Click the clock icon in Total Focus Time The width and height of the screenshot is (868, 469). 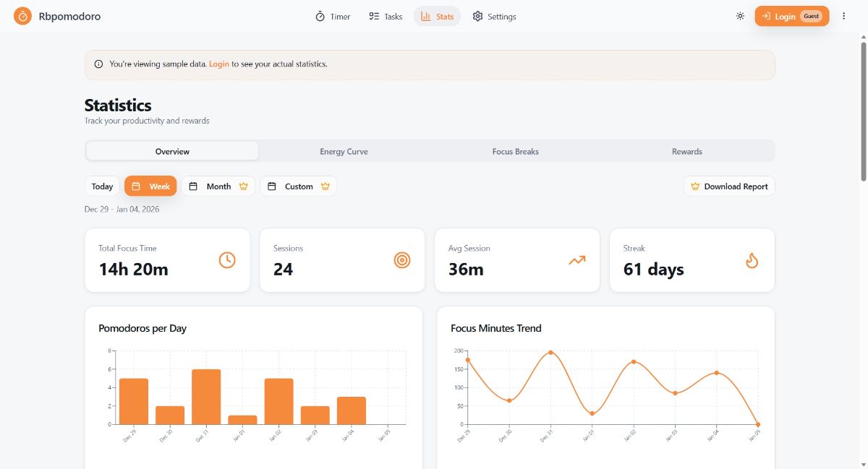227,260
